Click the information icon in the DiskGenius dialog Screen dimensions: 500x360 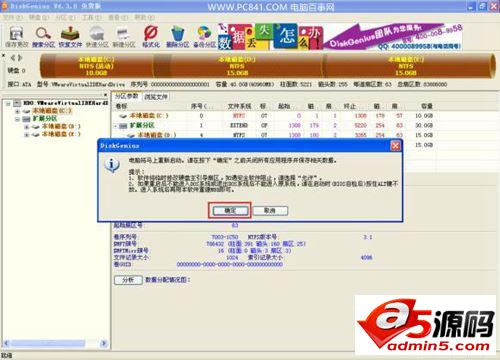point(112,165)
